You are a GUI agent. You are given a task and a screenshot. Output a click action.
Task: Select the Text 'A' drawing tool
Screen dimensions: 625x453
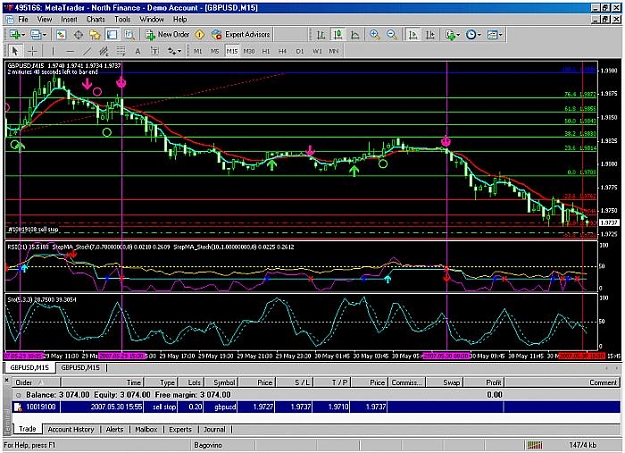[138, 51]
